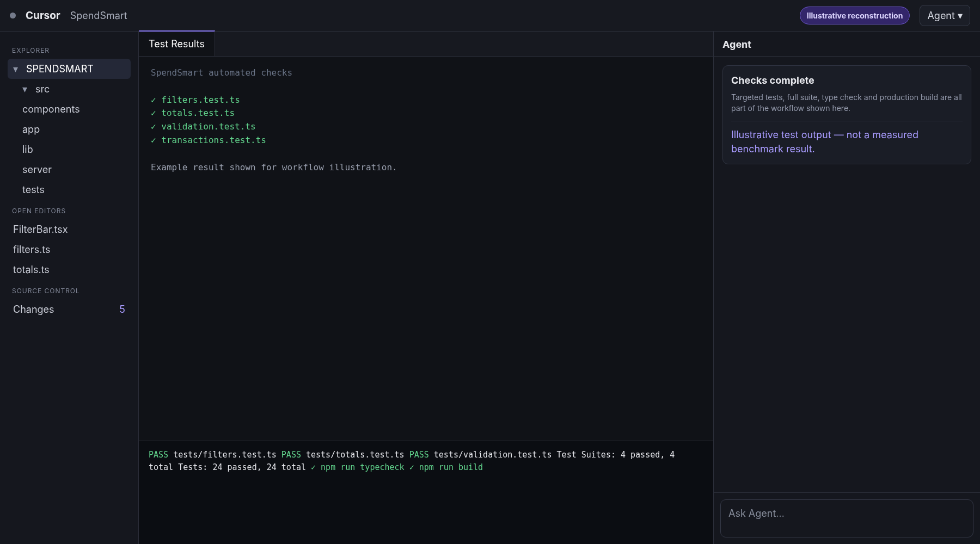Open FilterBar.tsx from open editors
This screenshot has height=544, width=980.
69,230
